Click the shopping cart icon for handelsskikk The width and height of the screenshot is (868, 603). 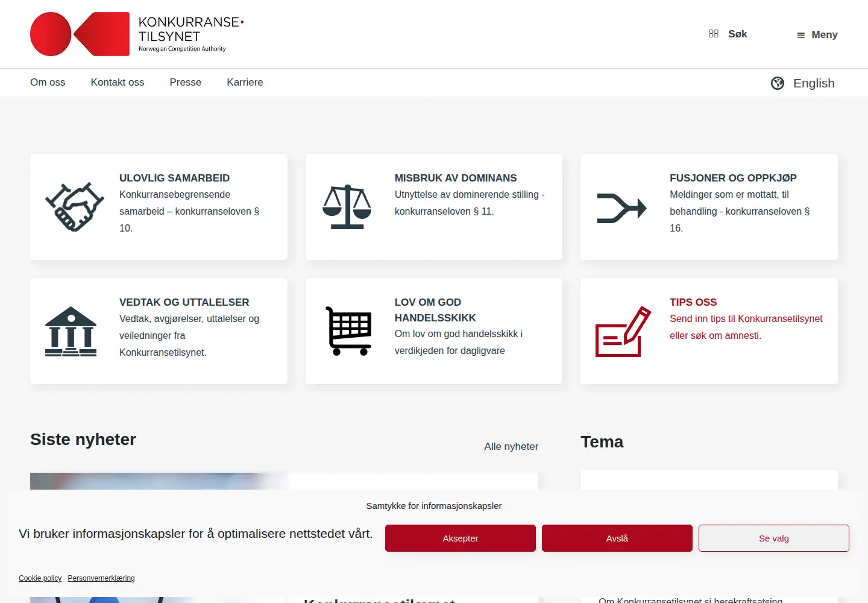click(x=348, y=331)
